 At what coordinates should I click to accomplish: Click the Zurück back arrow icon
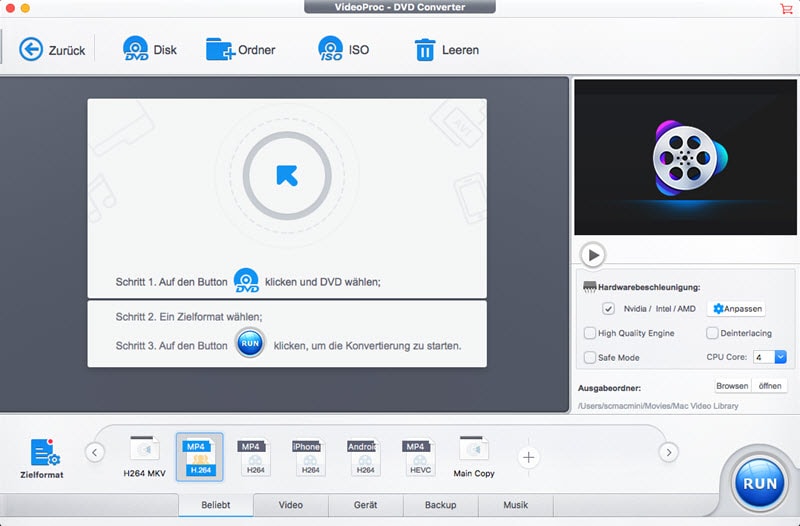[x=32, y=49]
